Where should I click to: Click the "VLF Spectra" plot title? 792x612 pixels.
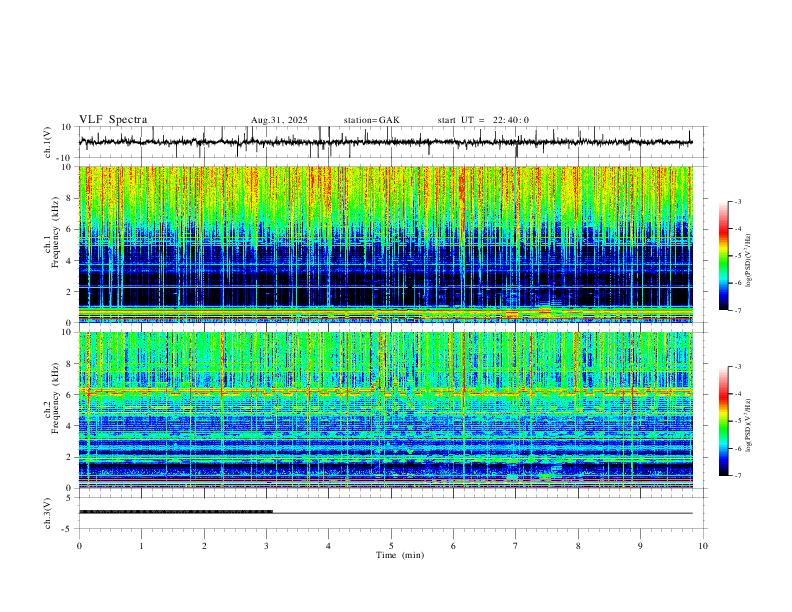click(113, 120)
